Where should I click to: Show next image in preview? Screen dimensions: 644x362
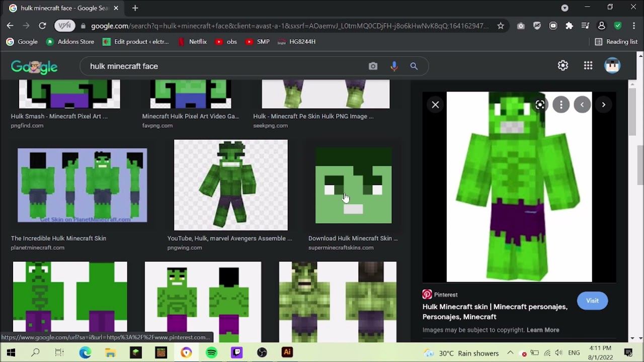coord(603,105)
